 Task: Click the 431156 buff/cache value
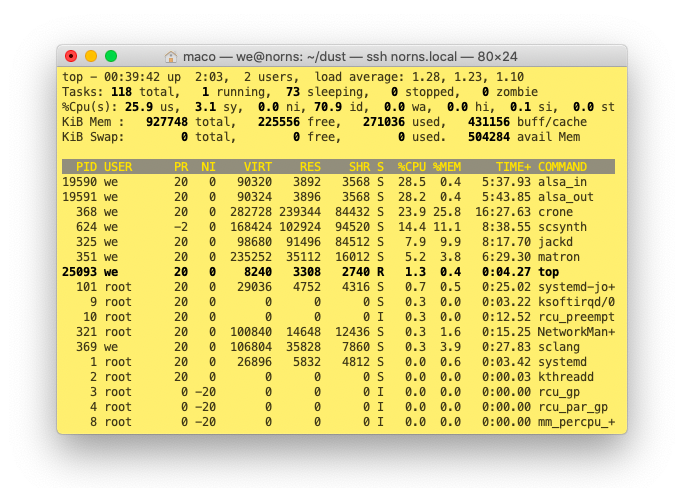(489, 122)
